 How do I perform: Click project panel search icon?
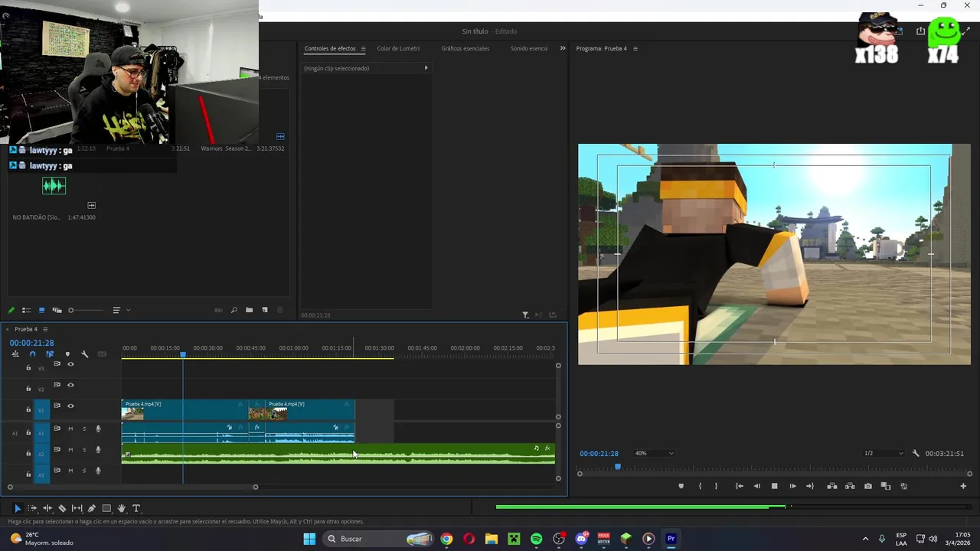[234, 310]
